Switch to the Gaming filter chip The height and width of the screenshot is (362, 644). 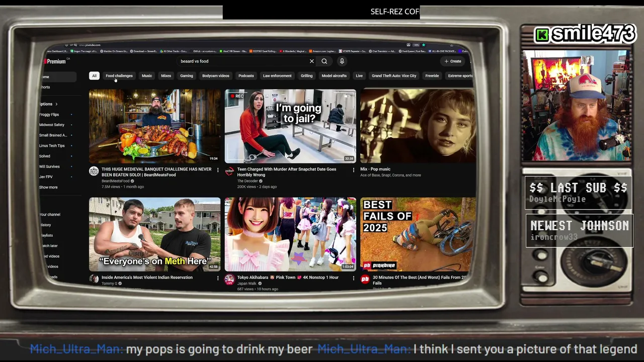click(x=187, y=76)
